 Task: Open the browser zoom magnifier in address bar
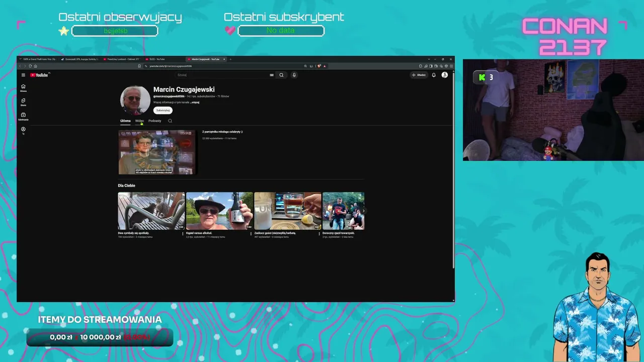pyautogui.click(x=305, y=66)
